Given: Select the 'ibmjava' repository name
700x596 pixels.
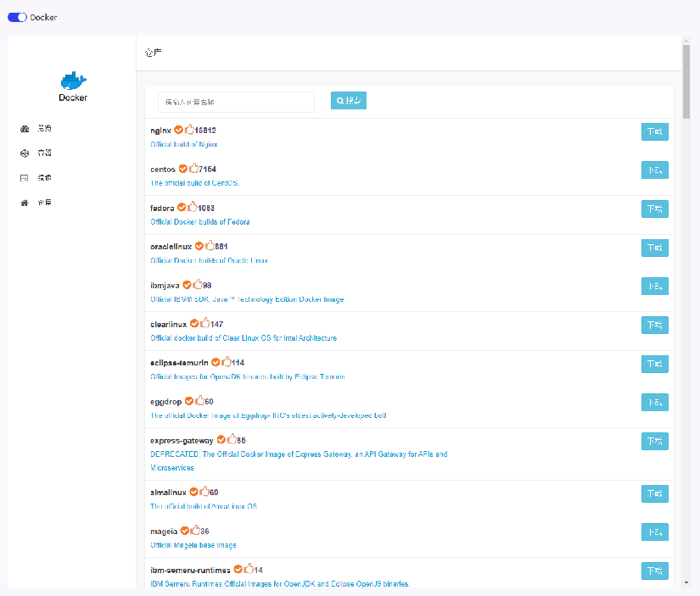Looking at the screenshot, I should (x=165, y=286).
